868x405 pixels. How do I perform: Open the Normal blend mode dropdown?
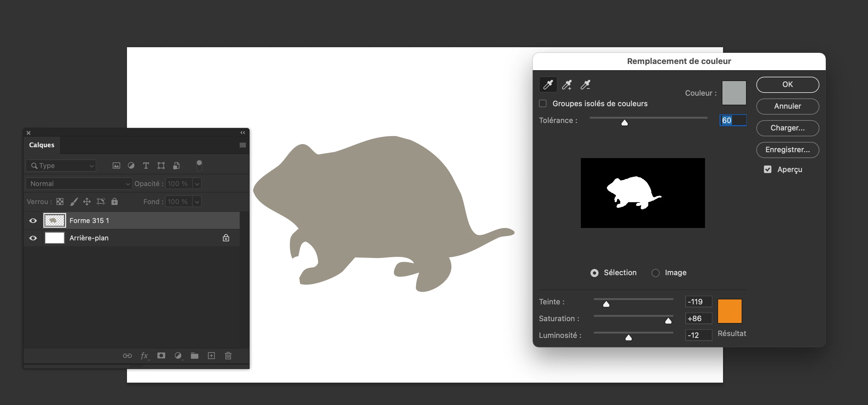tap(79, 184)
